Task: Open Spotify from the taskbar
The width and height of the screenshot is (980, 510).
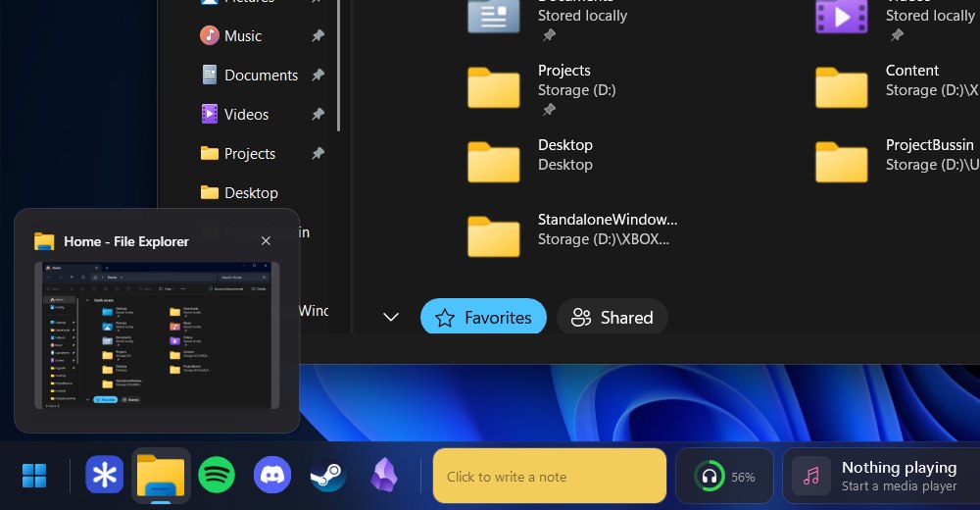Action: point(217,476)
